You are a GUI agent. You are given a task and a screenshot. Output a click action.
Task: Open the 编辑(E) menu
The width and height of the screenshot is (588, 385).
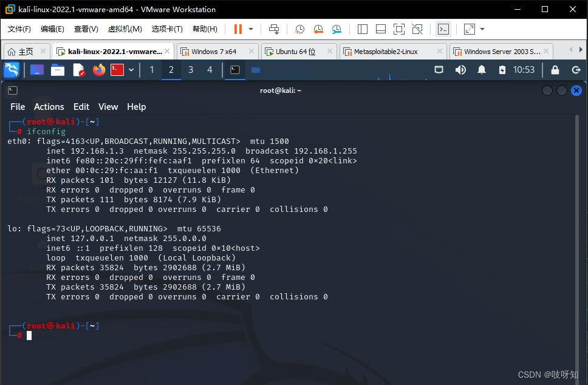[x=52, y=29]
